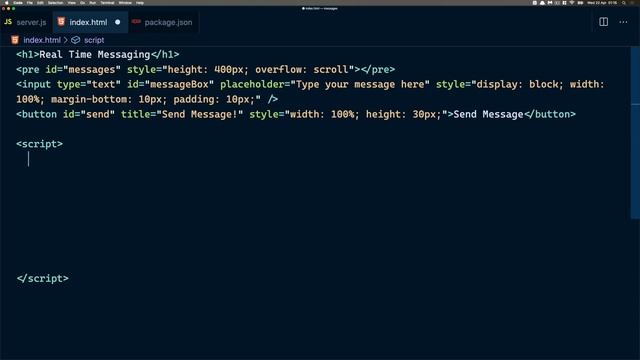Image resolution: width=640 pixels, height=360 pixels.
Task: Click the "overflow: scroll" style text
Action: pyautogui.click(x=302, y=70)
